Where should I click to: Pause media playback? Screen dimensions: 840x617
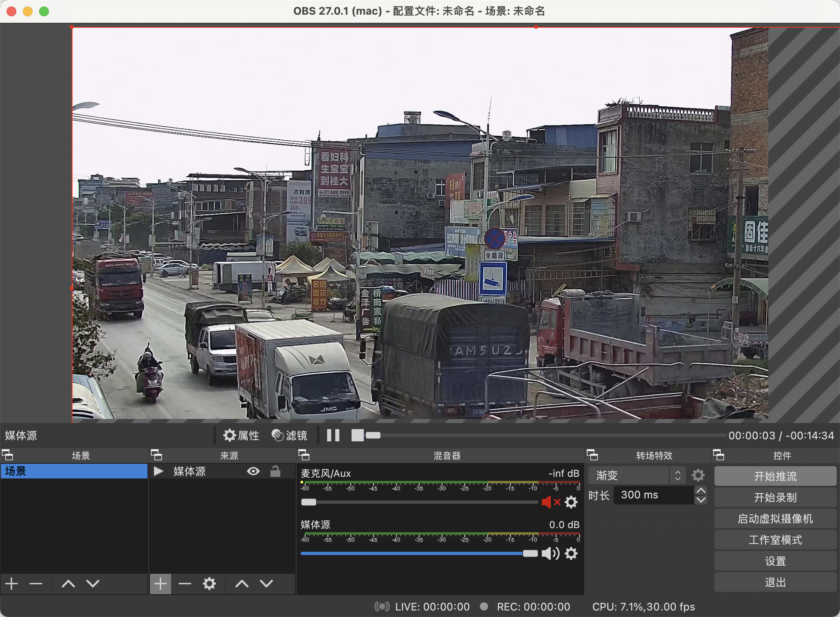[x=333, y=435]
